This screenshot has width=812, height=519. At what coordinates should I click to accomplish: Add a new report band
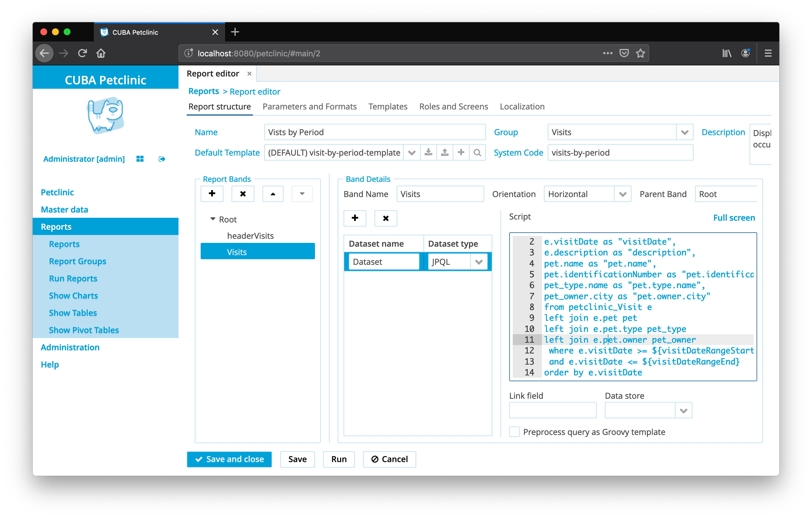click(212, 194)
